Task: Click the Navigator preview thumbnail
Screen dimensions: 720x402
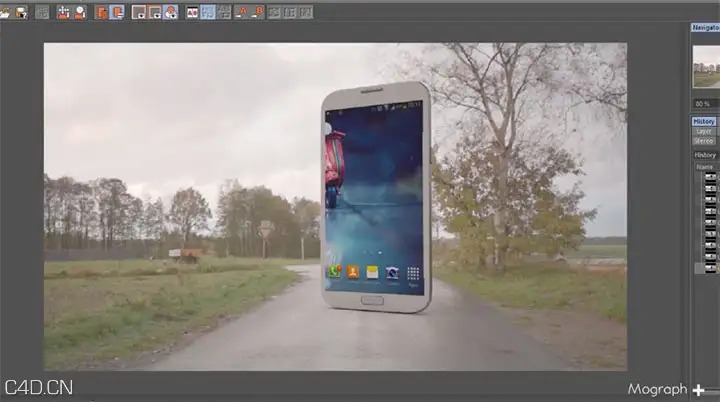Action: click(706, 67)
